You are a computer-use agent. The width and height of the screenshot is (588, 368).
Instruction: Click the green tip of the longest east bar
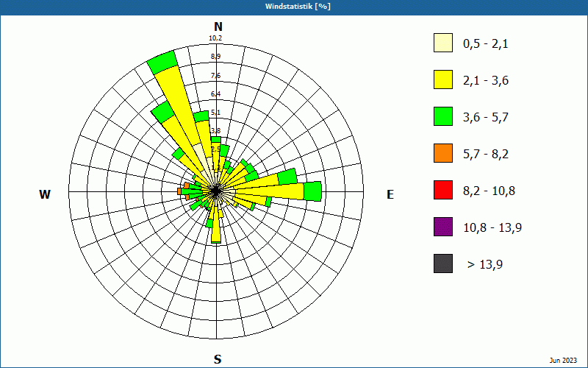click(x=312, y=191)
